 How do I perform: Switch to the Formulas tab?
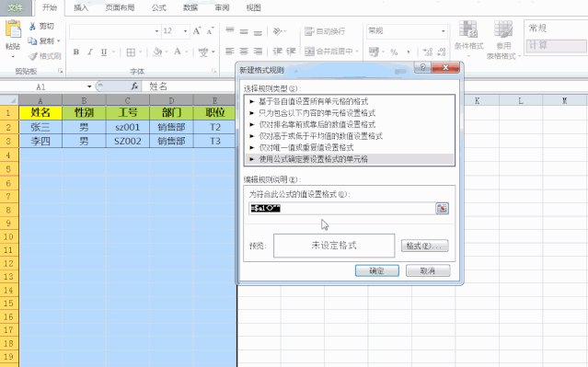pyautogui.click(x=158, y=7)
